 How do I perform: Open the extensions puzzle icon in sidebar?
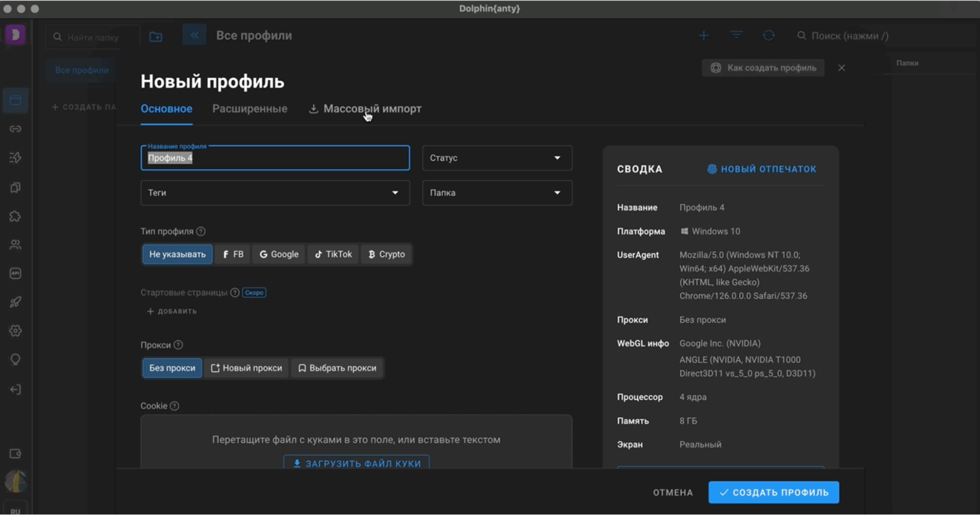click(15, 216)
